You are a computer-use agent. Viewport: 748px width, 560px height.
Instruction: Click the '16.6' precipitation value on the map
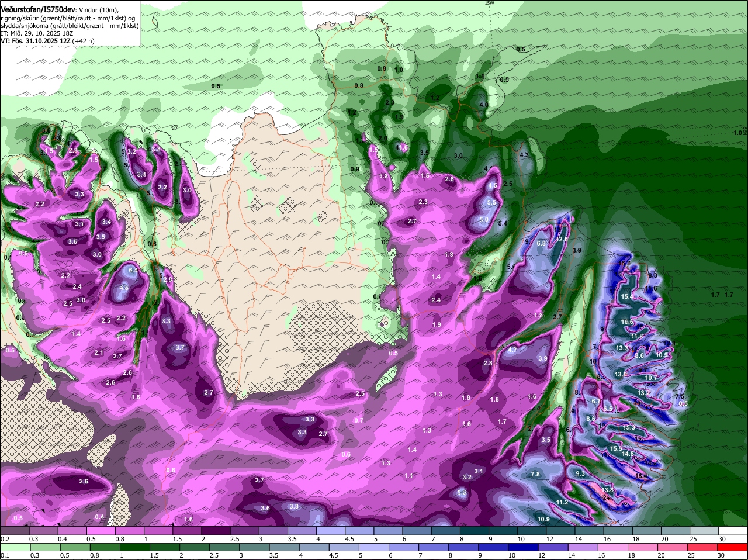pos(627,322)
